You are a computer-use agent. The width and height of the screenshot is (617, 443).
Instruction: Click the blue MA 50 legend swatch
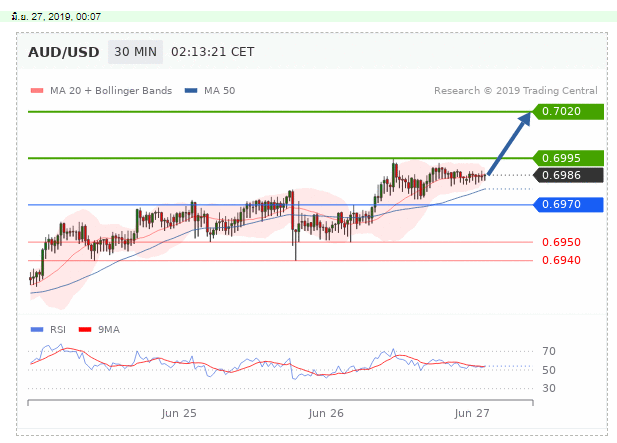(x=191, y=91)
